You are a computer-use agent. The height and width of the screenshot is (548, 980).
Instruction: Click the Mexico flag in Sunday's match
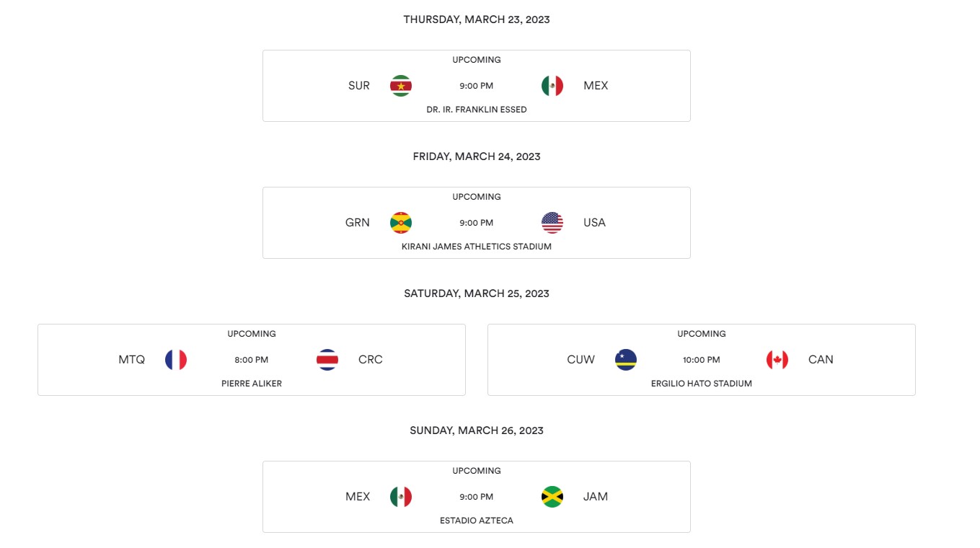tap(401, 497)
